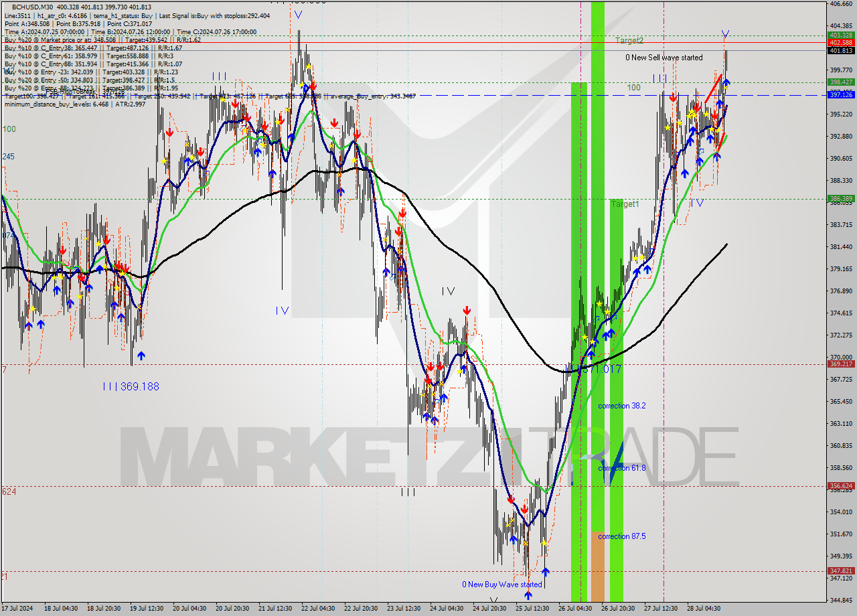Viewport: 857px width, 616px height.
Task: Select the '0 New Sell wave started' annotation
Action: point(664,58)
